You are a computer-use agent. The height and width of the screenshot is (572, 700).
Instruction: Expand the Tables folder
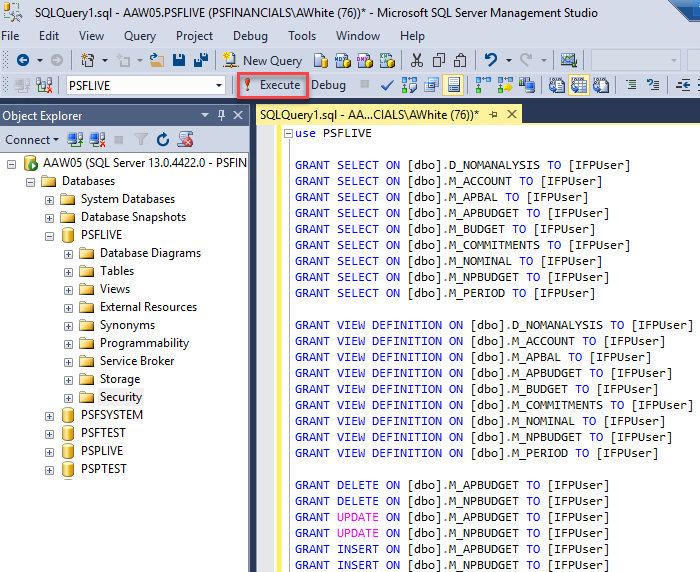tap(69, 271)
